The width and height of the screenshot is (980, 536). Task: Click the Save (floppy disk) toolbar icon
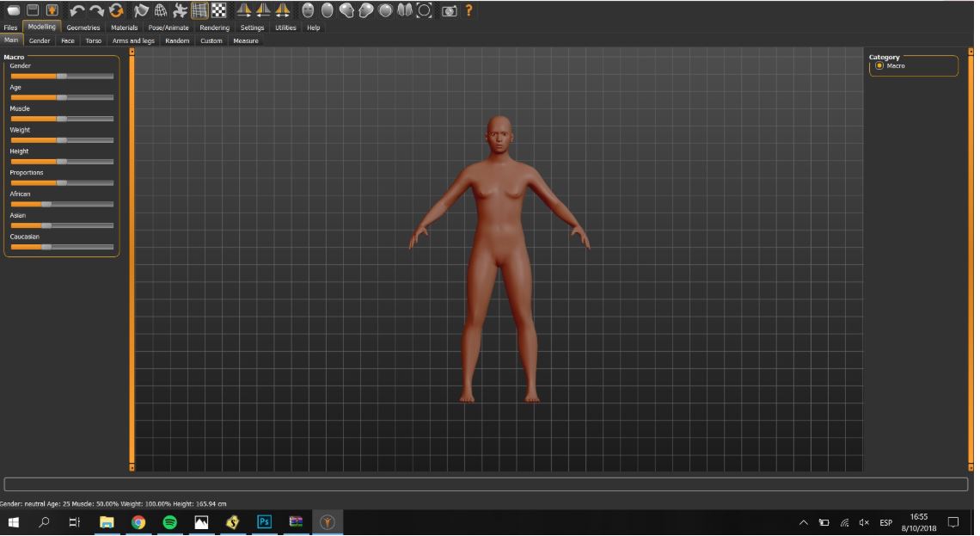32,11
